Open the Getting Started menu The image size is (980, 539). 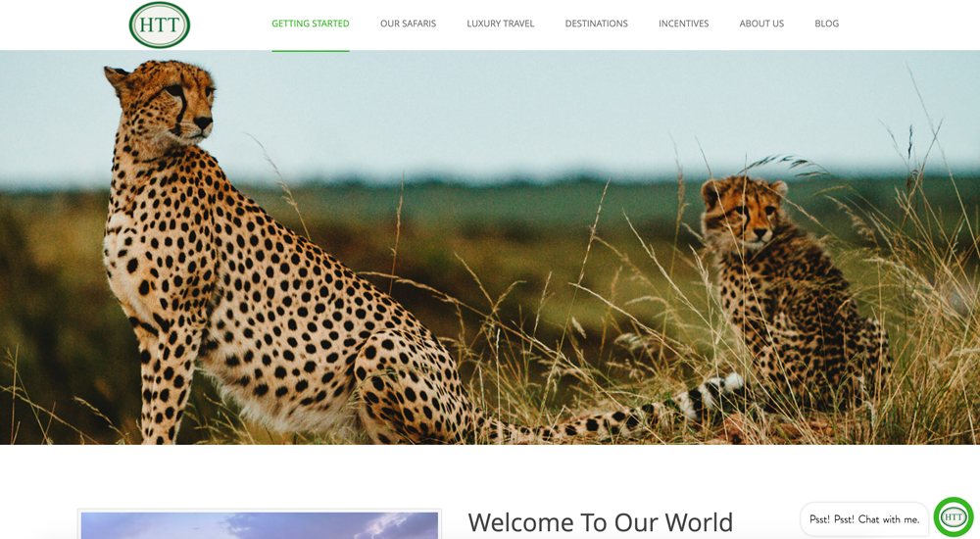click(x=310, y=24)
